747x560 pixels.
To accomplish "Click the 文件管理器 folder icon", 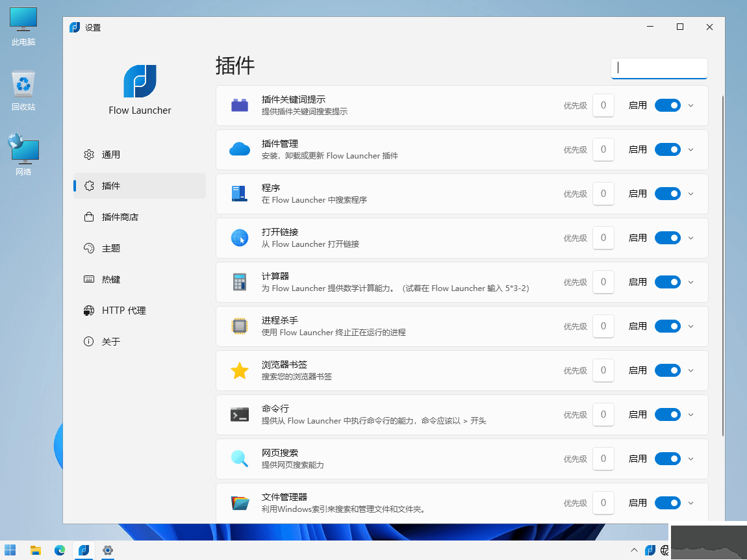I will (240, 503).
